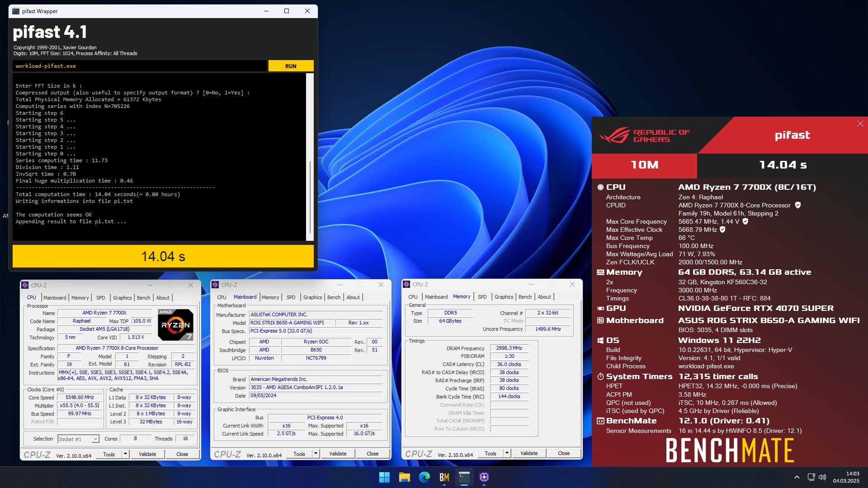This screenshot has width=868, height=488.
Task: Click the 14.04 s yellow result bar
Action: tap(163, 256)
